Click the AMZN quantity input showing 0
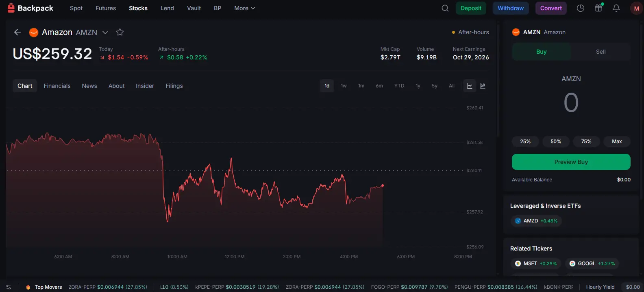Screen dimensions: 644x292 571,102
